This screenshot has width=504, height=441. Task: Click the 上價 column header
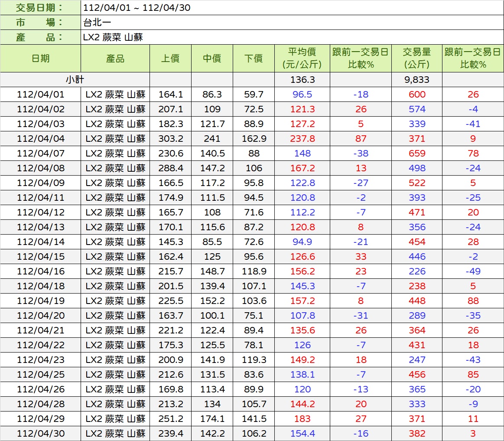pos(170,59)
